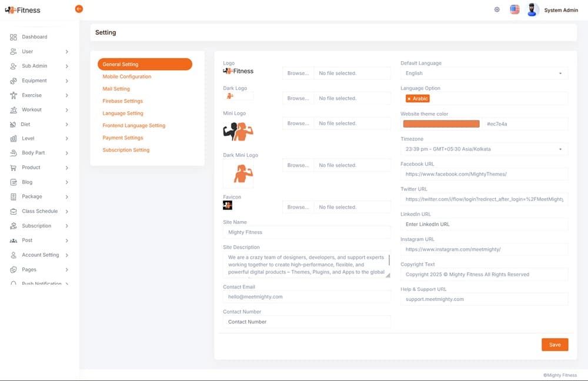Click the Site Name input field
Screen dimensions: 588x381
point(306,232)
